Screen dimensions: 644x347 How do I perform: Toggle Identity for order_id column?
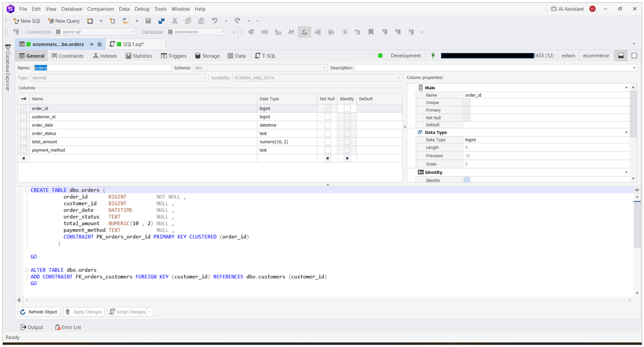point(347,109)
